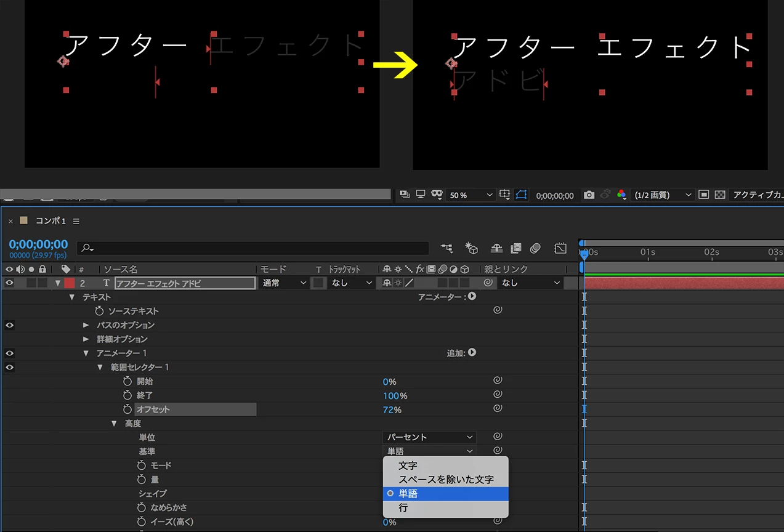The width and height of the screenshot is (784, 532).
Task: Open the parent なし dropdown
Action: click(x=531, y=283)
